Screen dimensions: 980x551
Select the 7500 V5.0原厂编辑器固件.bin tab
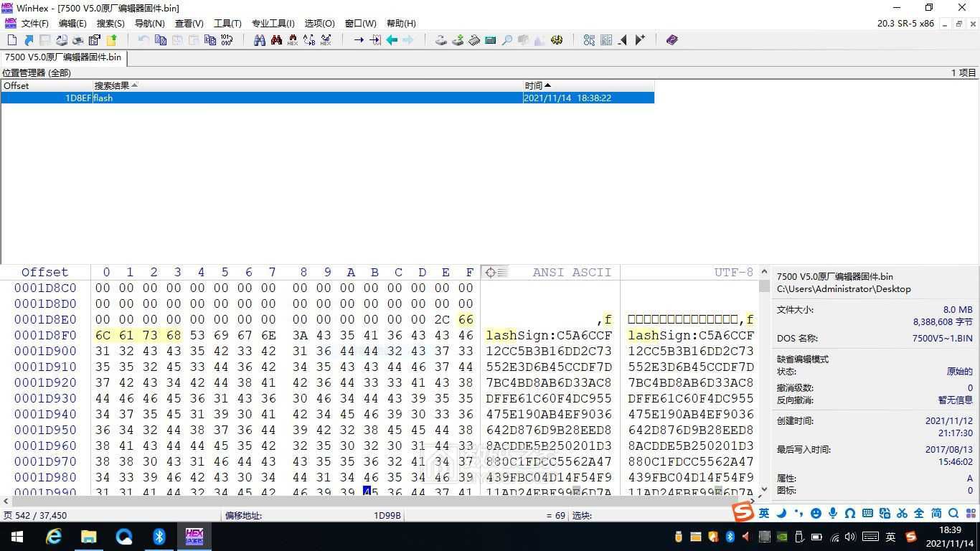pos(63,57)
